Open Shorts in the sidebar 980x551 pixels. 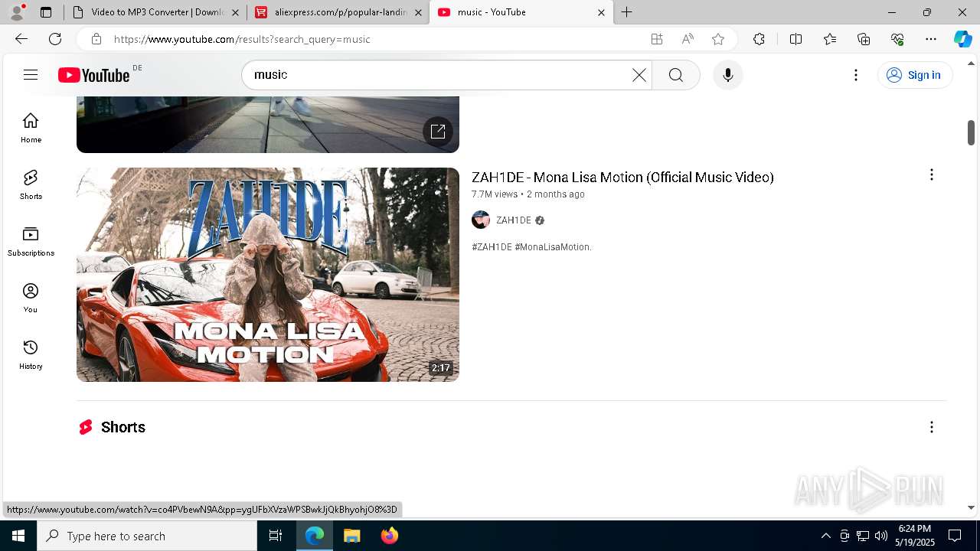(x=31, y=184)
